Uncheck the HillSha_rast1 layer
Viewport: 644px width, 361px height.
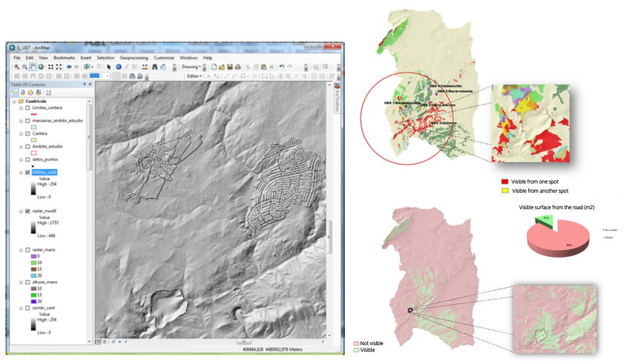tap(27, 172)
